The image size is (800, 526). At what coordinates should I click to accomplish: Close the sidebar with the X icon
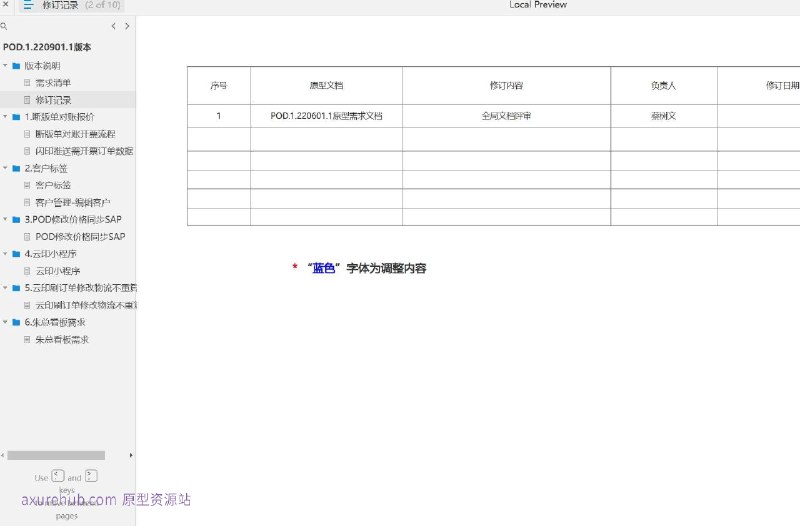(6, 4)
